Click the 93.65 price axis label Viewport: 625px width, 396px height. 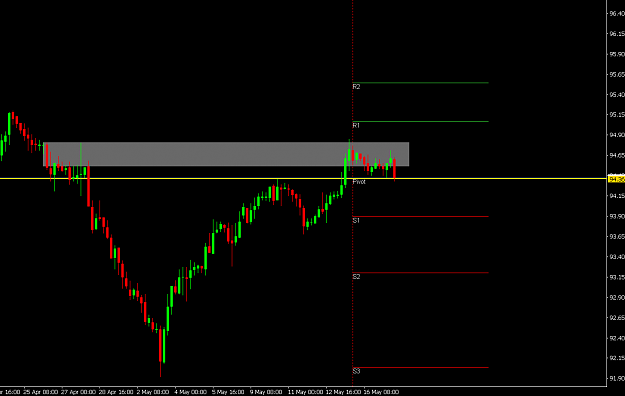617,236
